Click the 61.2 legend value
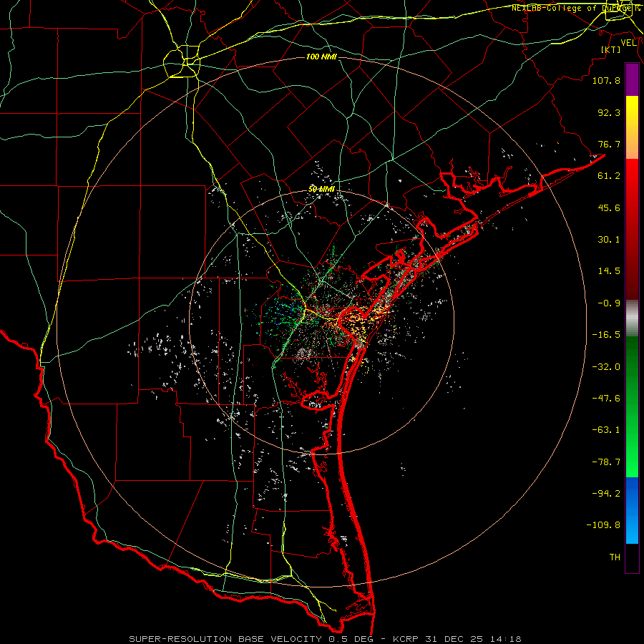The image size is (644, 644). coord(609,176)
